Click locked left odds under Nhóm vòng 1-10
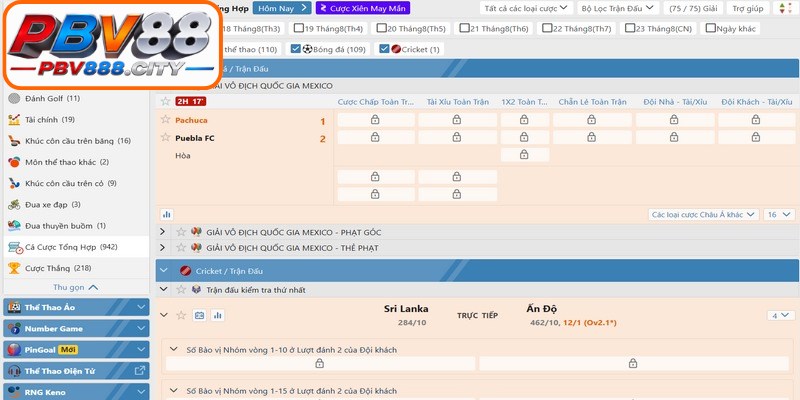 coord(320,363)
